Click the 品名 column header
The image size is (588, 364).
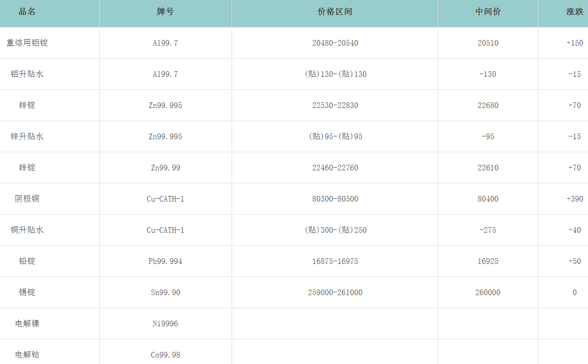(x=27, y=12)
